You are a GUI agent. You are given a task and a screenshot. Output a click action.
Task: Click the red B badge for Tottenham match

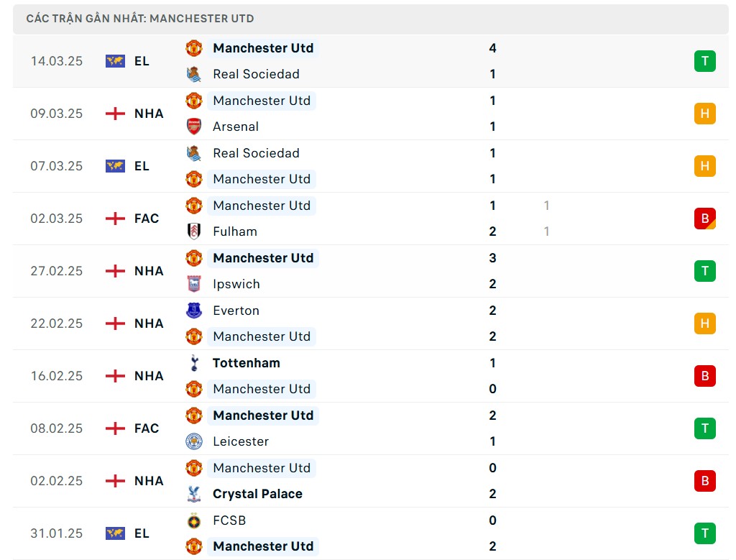[x=704, y=376]
